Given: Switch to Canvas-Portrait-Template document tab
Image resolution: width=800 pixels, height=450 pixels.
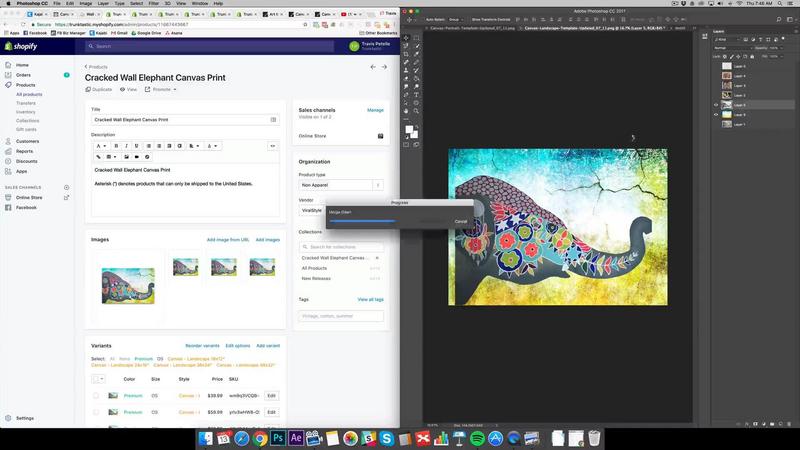Looking at the screenshot, I should (472, 28).
